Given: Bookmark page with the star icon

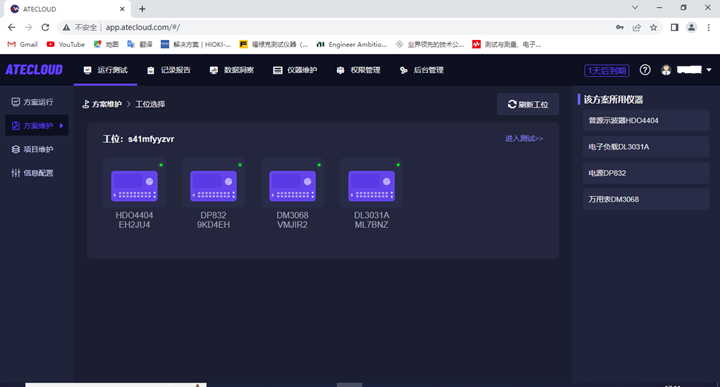Looking at the screenshot, I should pyautogui.click(x=653, y=28).
